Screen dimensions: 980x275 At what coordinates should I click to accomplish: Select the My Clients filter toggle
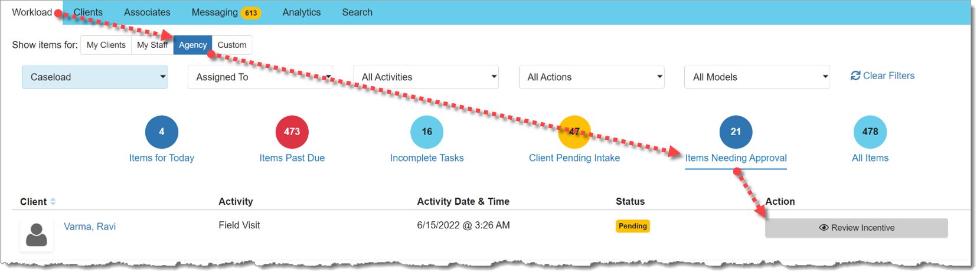pos(106,45)
